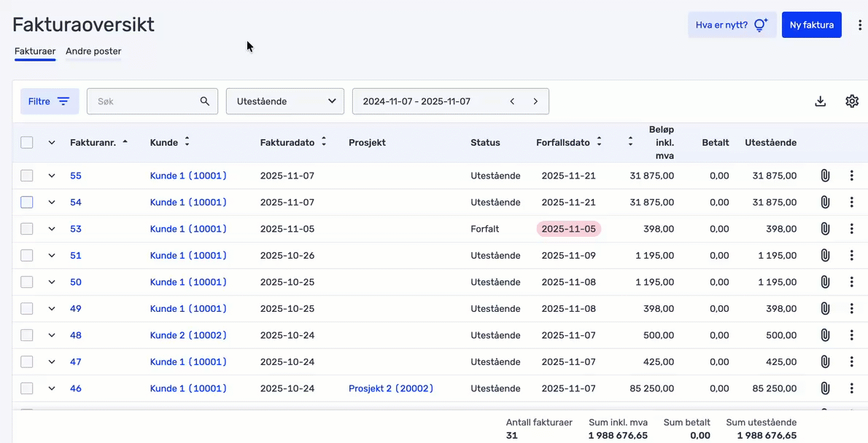Open page options menu beside Ny faktura

pyautogui.click(x=859, y=25)
